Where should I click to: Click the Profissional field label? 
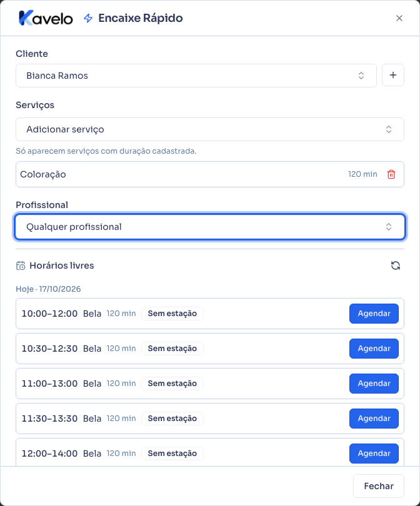[x=42, y=205]
